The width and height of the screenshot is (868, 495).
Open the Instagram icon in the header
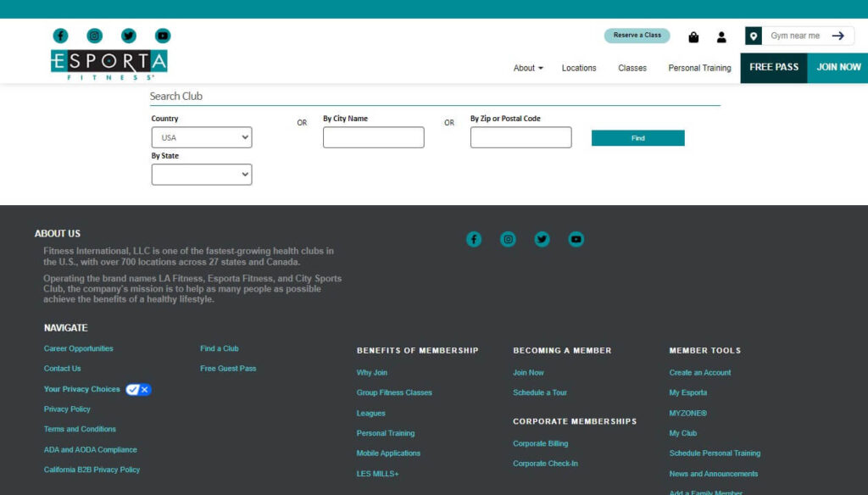point(95,36)
